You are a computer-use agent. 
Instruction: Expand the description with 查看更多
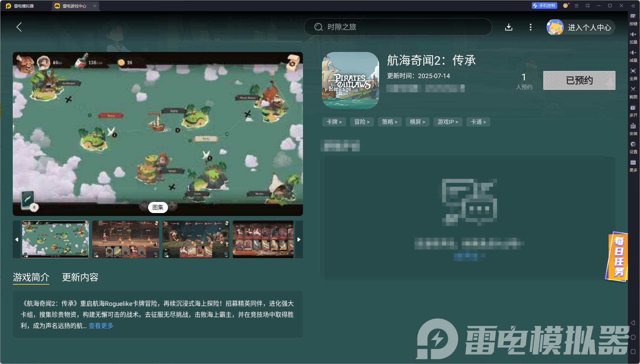click(x=101, y=325)
